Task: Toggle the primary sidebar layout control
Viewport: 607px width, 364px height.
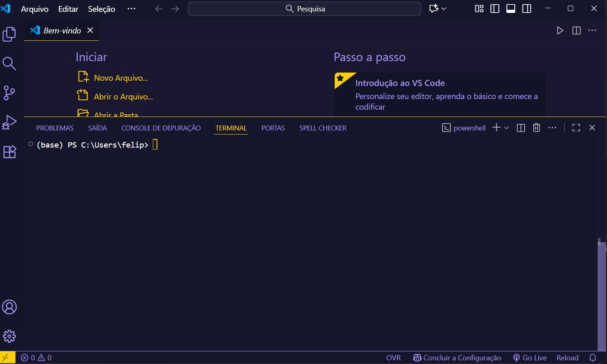Action: pyautogui.click(x=494, y=8)
